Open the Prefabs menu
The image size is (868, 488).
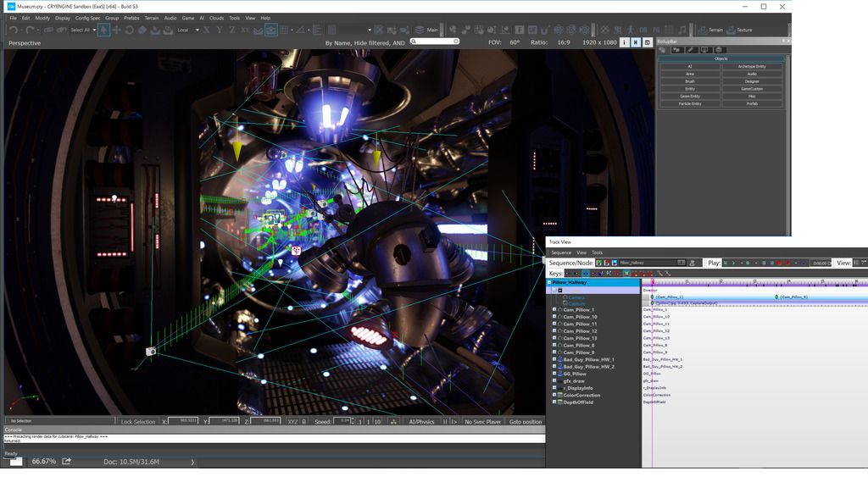point(131,18)
